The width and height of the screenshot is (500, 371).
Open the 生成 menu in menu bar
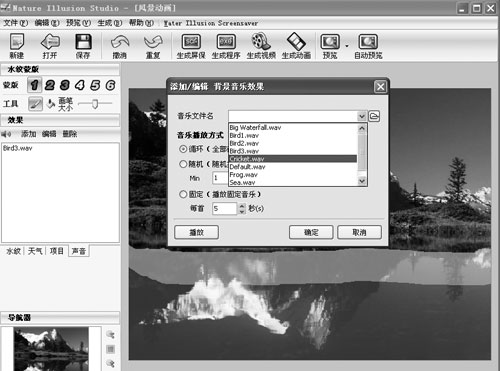109,23
